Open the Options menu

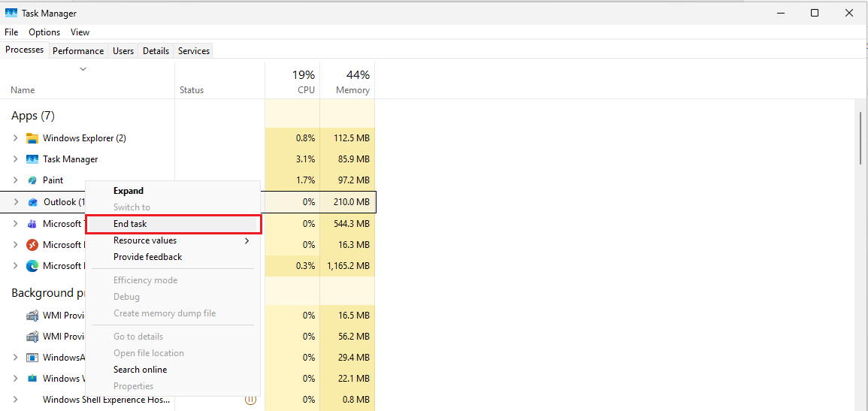coord(44,32)
